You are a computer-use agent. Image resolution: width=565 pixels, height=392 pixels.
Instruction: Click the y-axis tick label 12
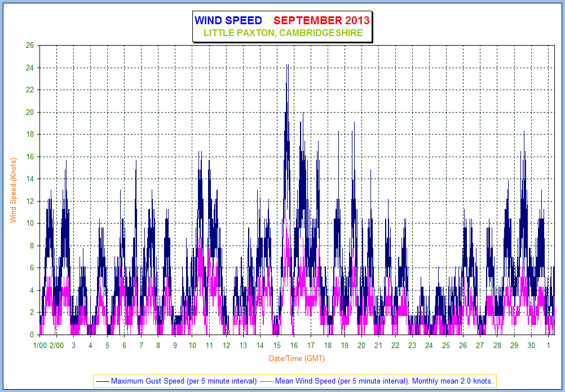tap(29, 201)
